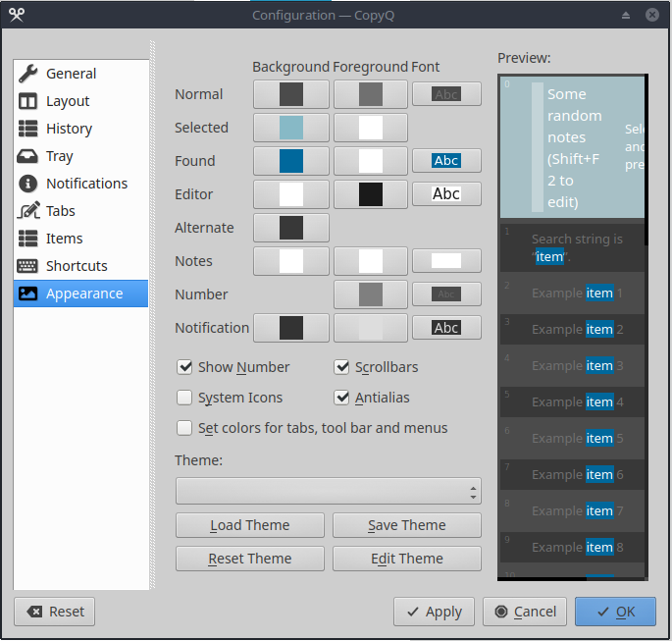Click the sidebar splitter handle
Screen dimensions: 672x641
tap(152, 315)
